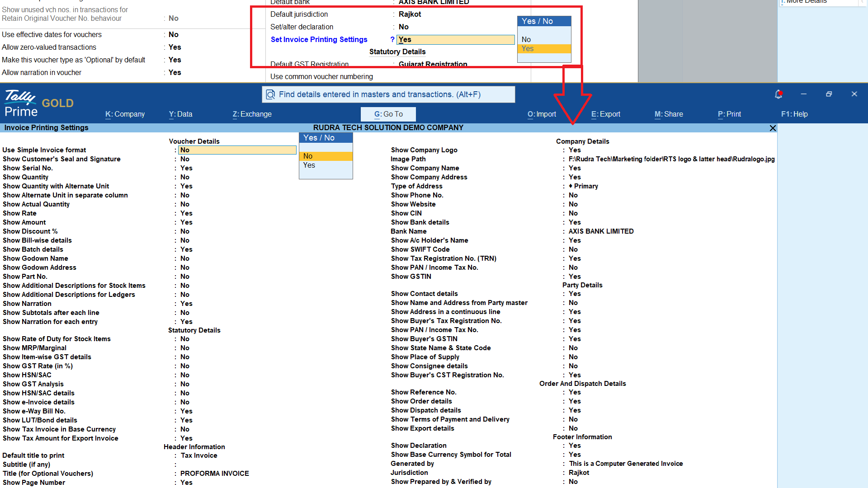
Task: Open the F1: Help menu
Action: [x=794, y=114]
